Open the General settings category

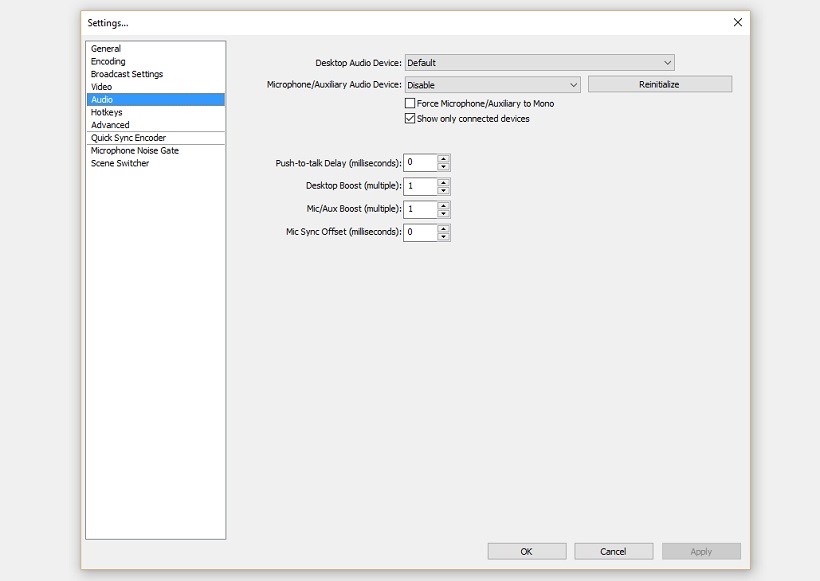pyautogui.click(x=155, y=49)
